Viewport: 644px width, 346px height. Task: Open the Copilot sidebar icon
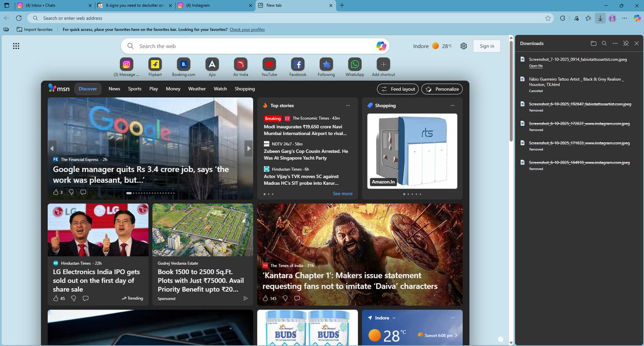coord(637,18)
